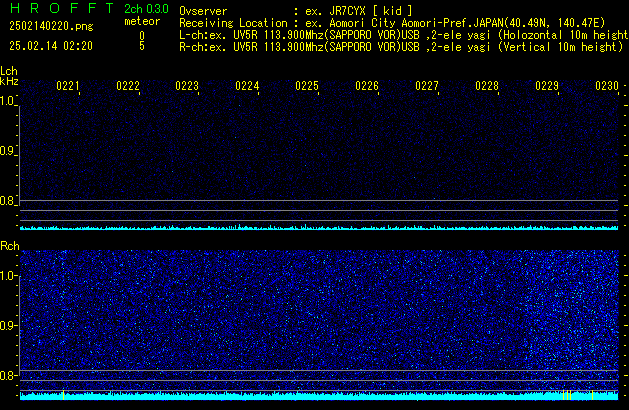Click the 0226 time tick label
This screenshot has width=629, height=410.
click(x=367, y=86)
